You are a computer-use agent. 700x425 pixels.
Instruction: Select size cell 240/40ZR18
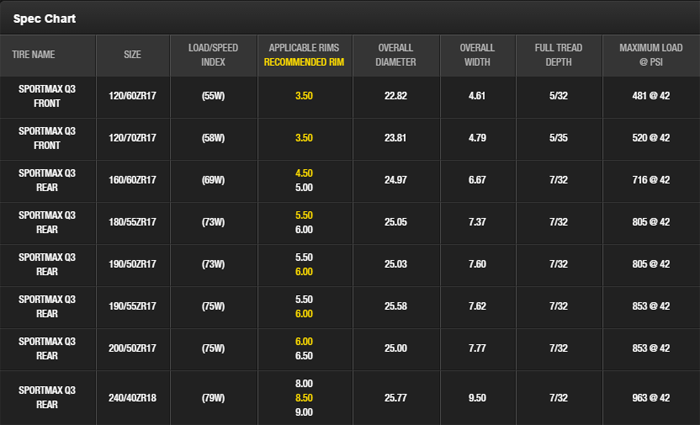pos(133,398)
